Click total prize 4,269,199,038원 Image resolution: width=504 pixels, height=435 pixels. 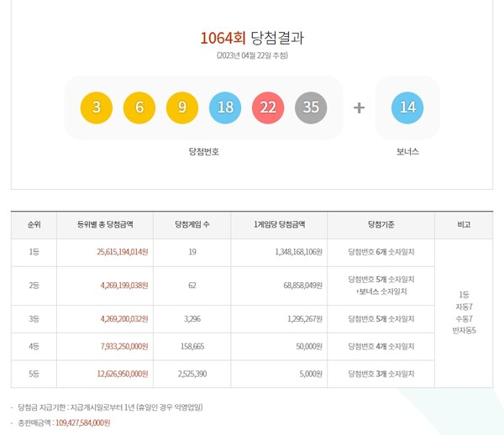pyautogui.click(x=124, y=286)
